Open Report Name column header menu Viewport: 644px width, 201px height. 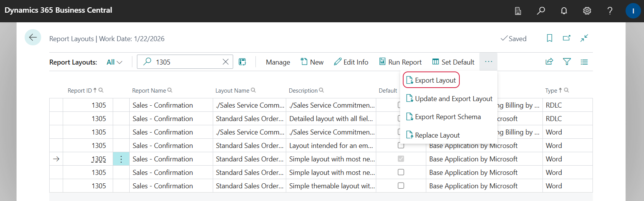[149, 91]
